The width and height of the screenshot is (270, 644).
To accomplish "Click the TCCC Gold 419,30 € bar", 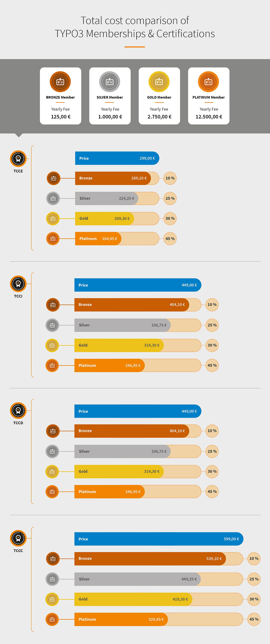I will coord(133,599).
